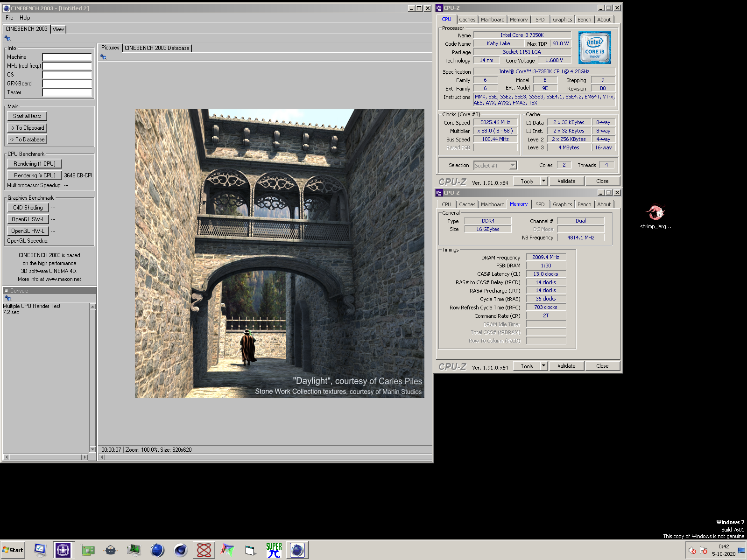Open the Bench tab in the lower CPU-Z window

[x=584, y=204]
